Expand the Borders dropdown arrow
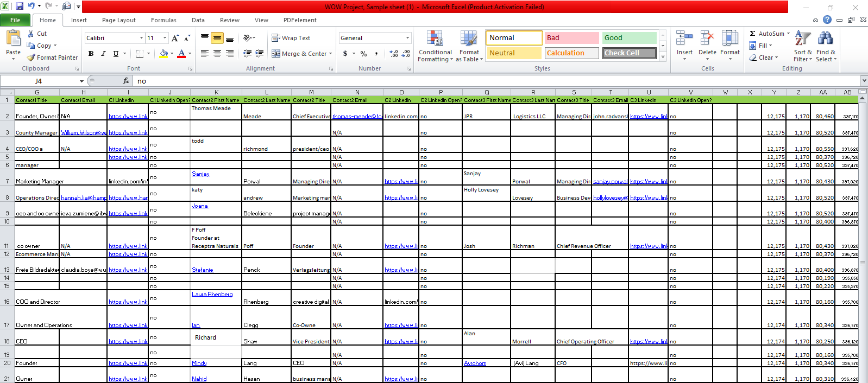 pos(149,54)
